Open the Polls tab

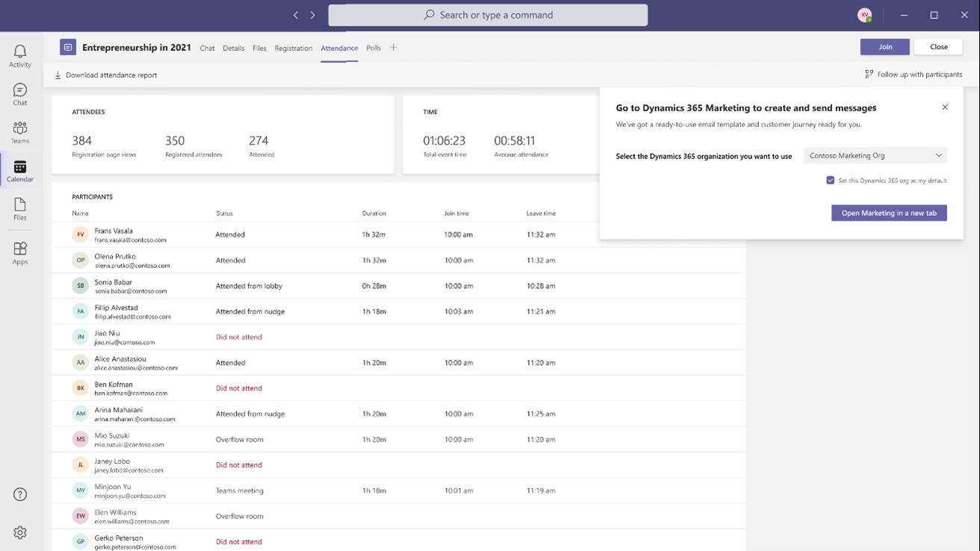coord(373,48)
